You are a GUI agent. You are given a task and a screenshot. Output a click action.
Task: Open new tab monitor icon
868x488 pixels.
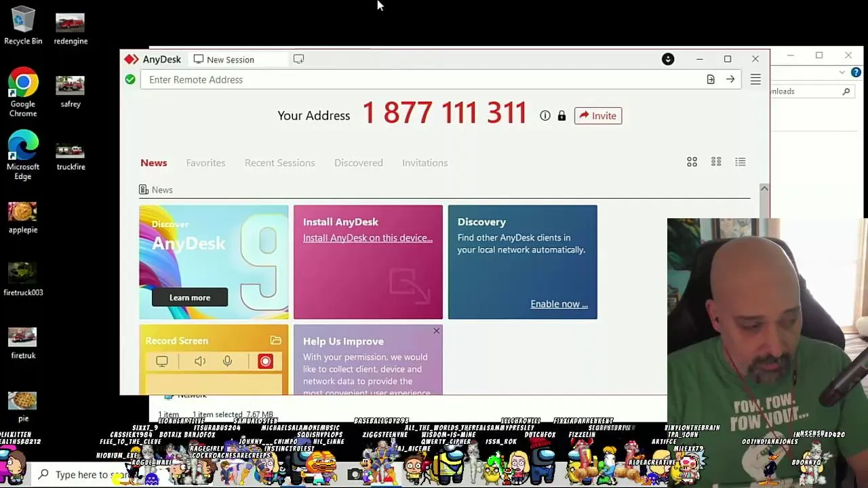coord(298,59)
